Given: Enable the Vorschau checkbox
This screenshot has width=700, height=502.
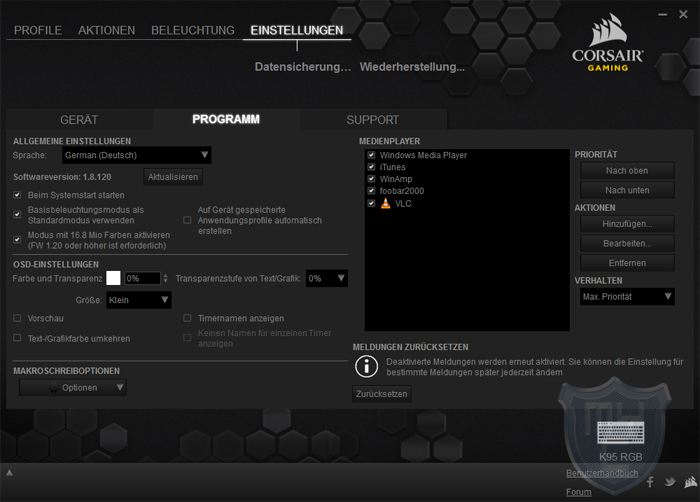Looking at the screenshot, I should pyautogui.click(x=17, y=318).
